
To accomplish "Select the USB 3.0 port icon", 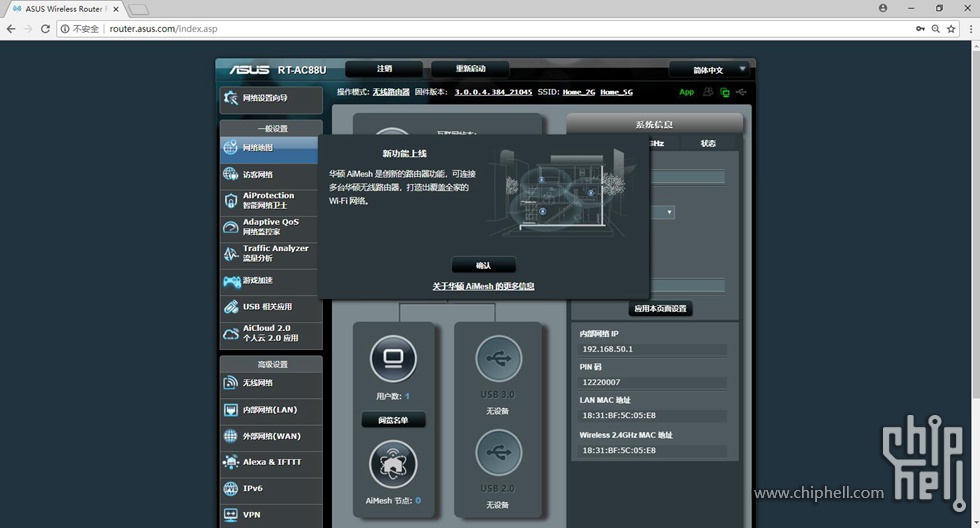I will [498, 358].
